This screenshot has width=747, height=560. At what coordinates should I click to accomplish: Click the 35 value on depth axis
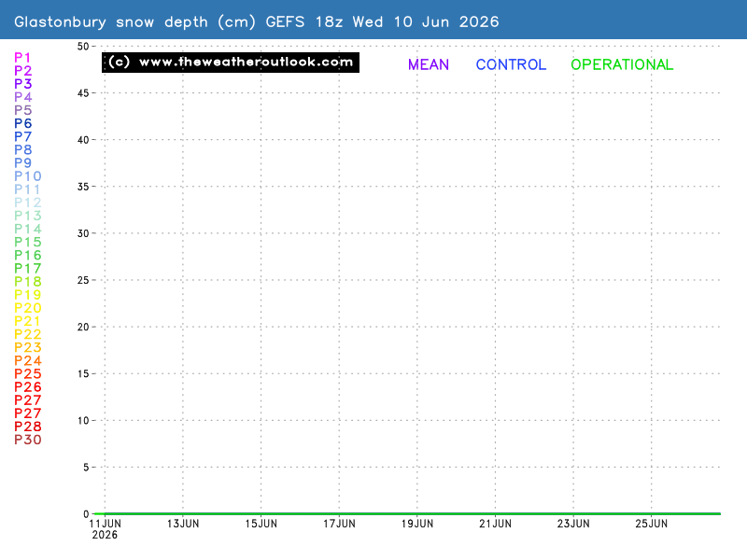83,187
